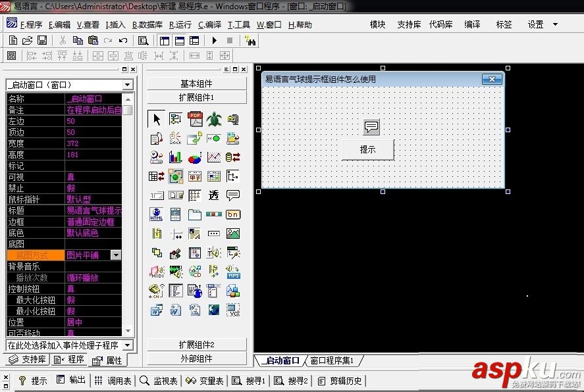Select the arrow pointer tool in component palette

tap(157, 119)
